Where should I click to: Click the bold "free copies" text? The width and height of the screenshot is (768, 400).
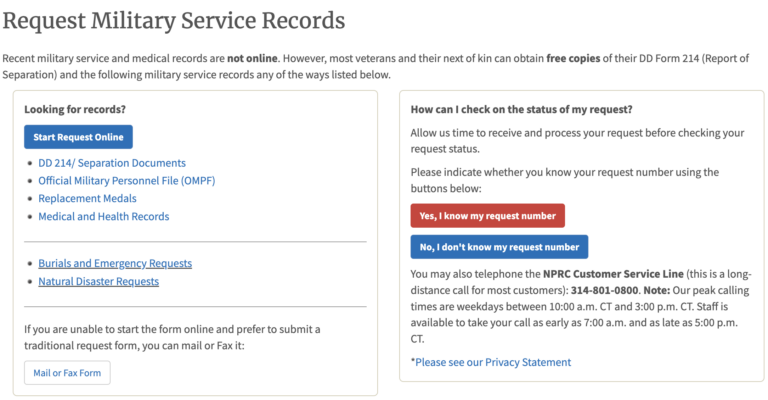(x=573, y=59)
